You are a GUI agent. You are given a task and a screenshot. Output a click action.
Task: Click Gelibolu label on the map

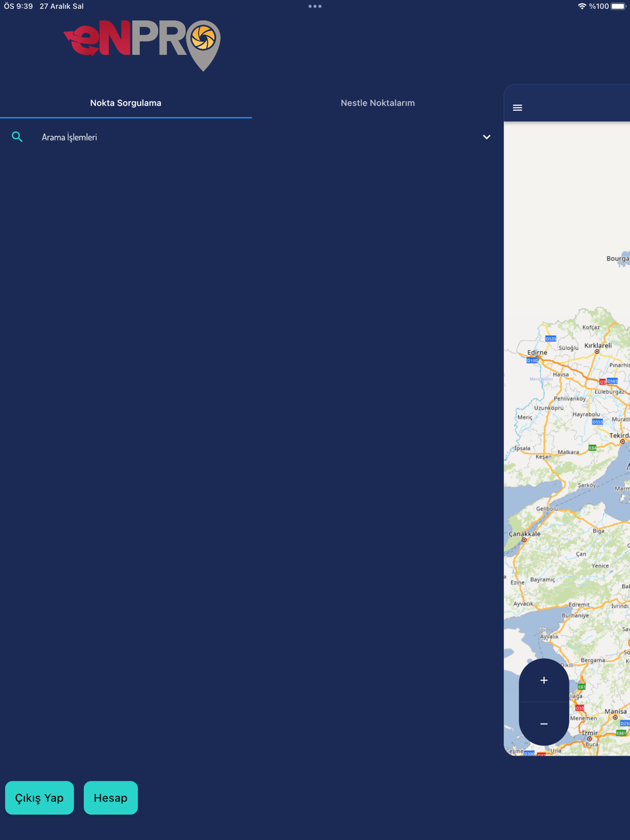[546, 509]
